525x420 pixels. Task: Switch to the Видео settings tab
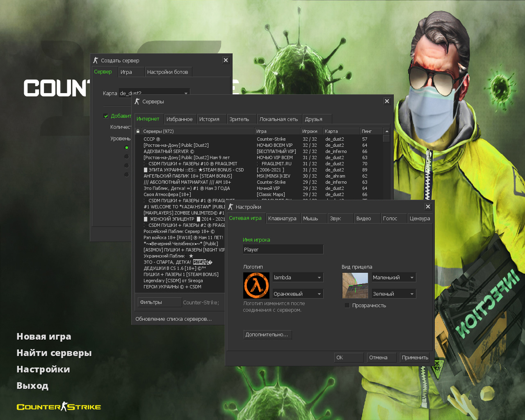(x=367, y=218)
